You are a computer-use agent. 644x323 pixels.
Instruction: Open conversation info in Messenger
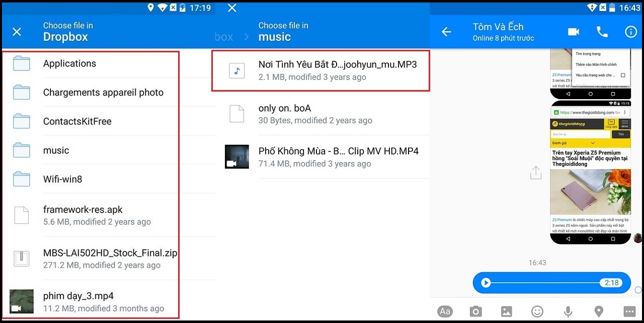631,32
